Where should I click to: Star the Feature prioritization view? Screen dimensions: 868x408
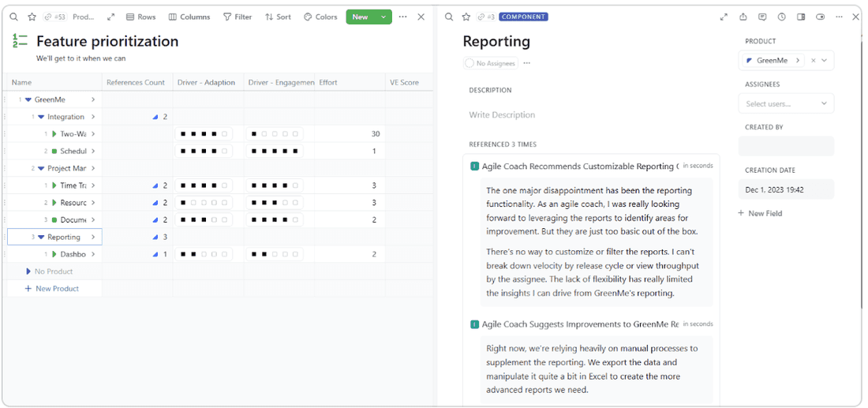pyautogui.click(x=32, y=17)
